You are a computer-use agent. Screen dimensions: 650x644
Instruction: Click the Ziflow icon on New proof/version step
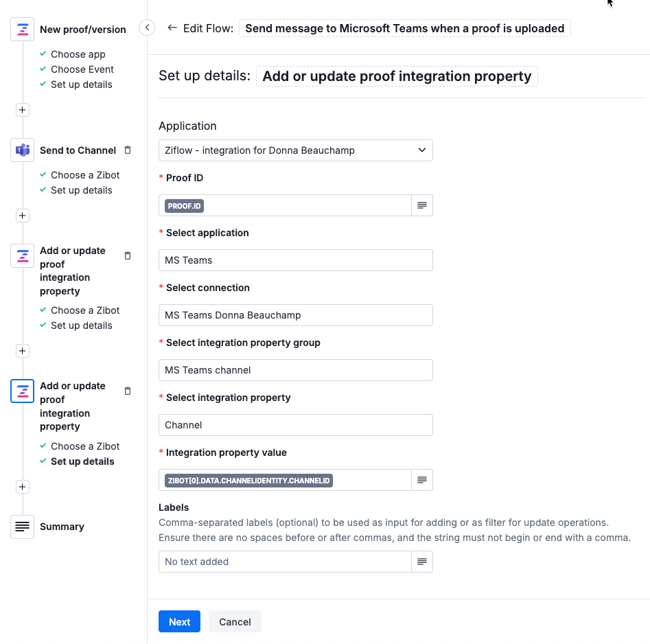[21, 29]
